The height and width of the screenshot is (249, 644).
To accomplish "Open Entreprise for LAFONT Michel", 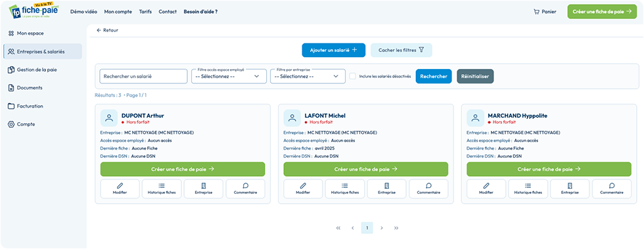I will point(387,189).
